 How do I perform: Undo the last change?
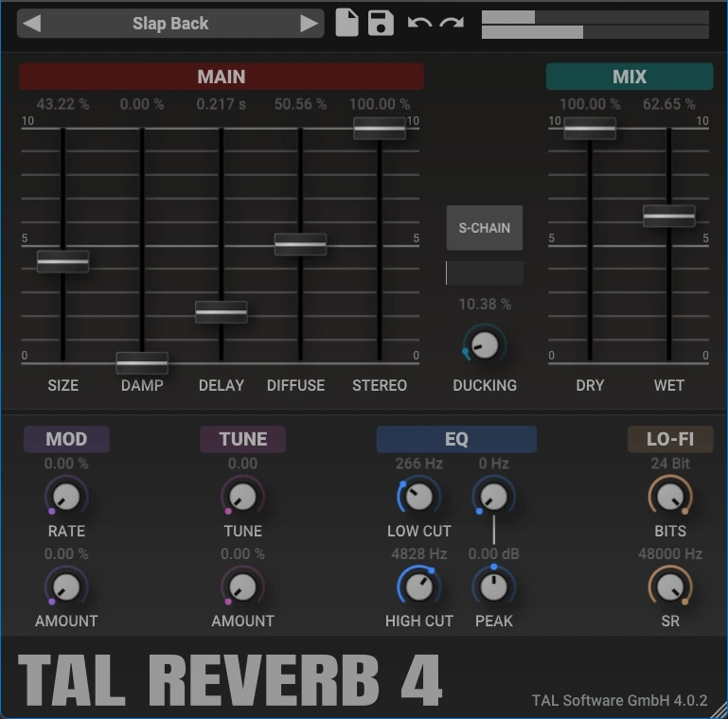click(x=419, y=23)
